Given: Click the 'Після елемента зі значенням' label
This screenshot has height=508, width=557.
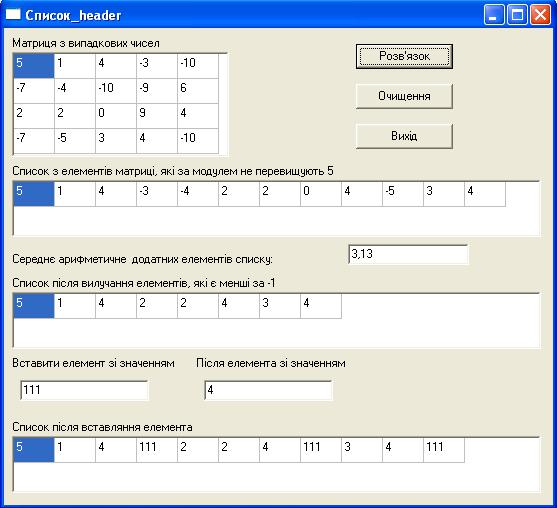Looking at the screenshot, I should point(271,363).
